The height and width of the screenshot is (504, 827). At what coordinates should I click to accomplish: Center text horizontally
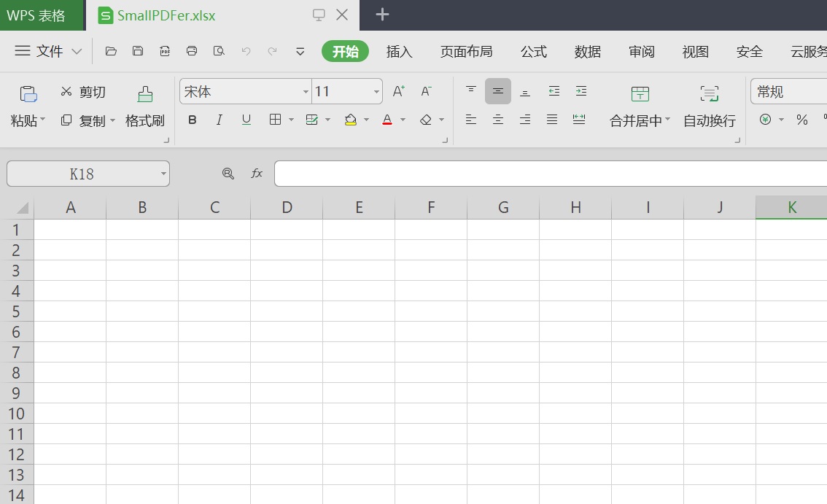click(x=498, y=120)
